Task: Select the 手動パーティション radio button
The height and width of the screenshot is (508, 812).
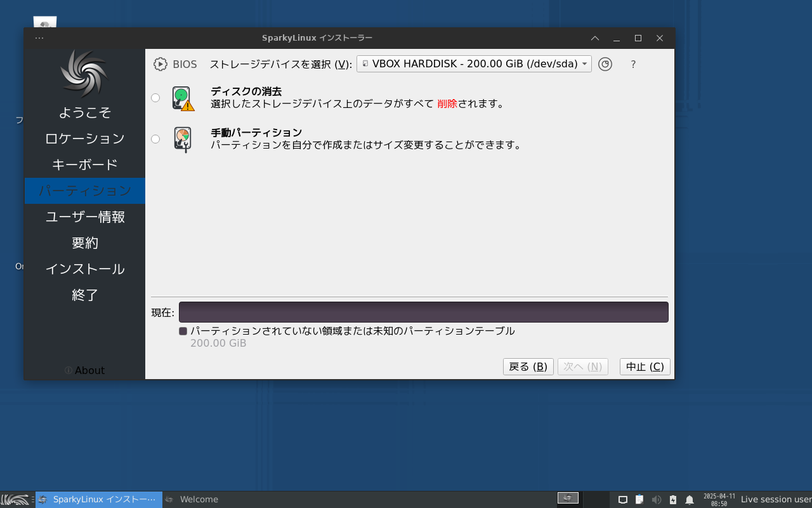Action: coord(155,139)
